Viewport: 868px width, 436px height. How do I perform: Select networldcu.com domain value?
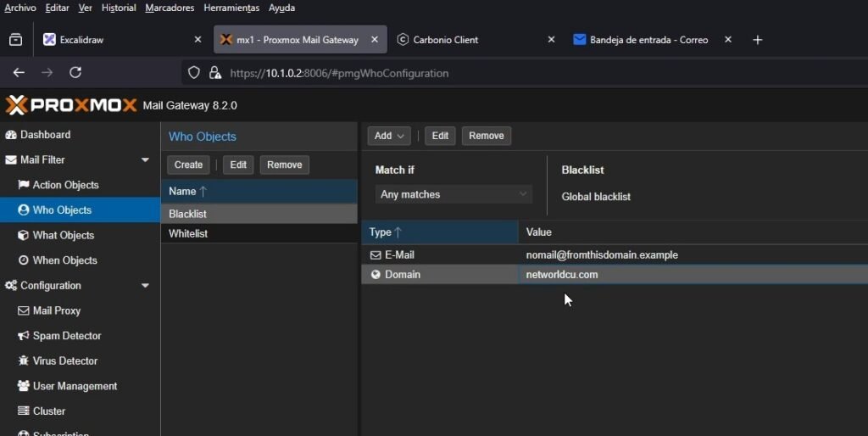[562, 274]
